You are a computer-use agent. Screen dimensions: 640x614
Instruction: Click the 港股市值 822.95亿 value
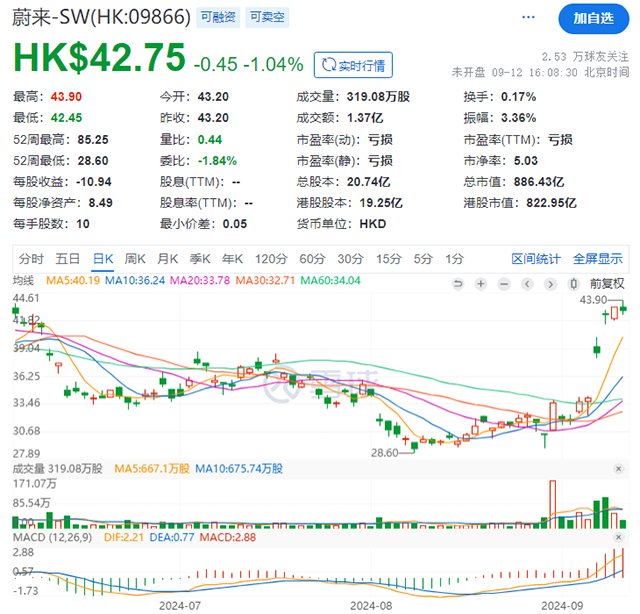(x=551, y=203)
